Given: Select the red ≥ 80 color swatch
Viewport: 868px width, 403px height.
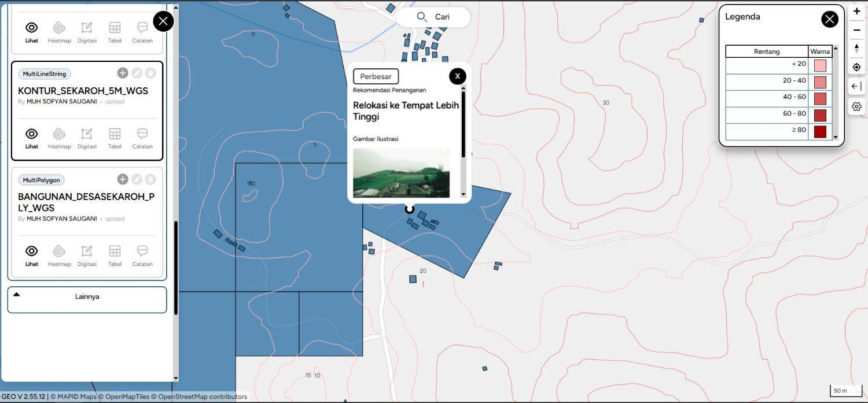Looking at the screenshot, I should click(820, 132).
